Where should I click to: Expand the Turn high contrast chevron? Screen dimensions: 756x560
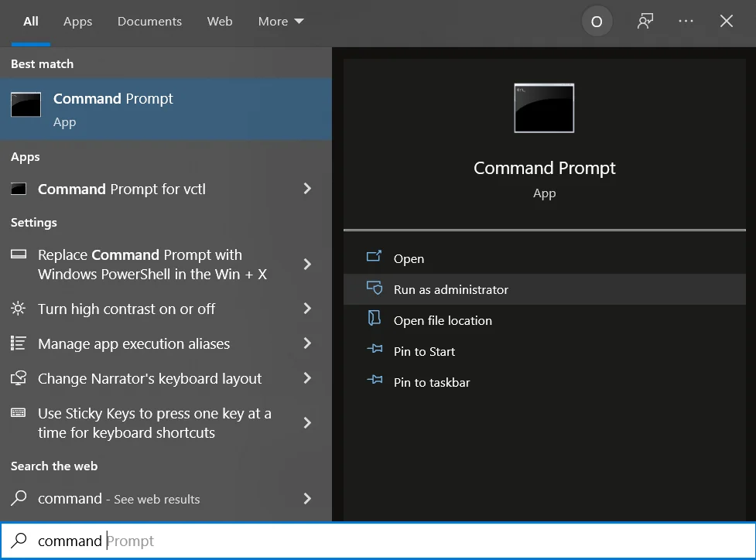(x=307, y=309)
